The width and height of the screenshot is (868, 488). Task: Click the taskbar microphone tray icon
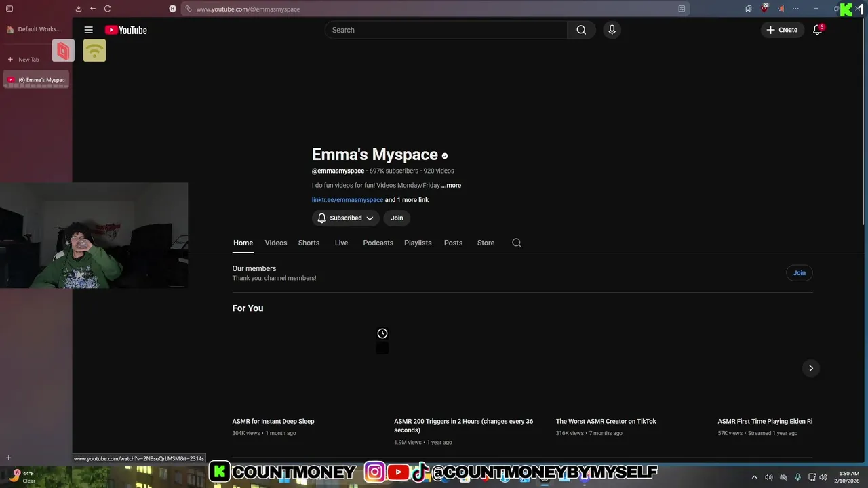click(x=798, y=477)
